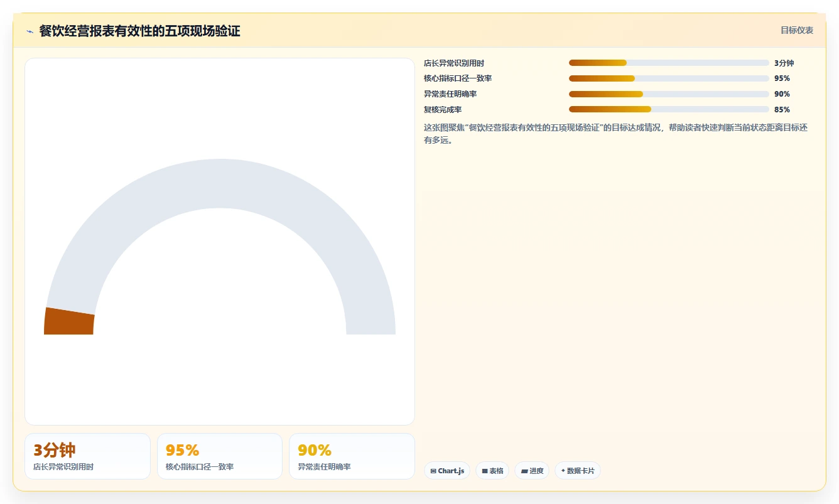
Task: Click the 数据卡片 tag pill
Action: 578,471
